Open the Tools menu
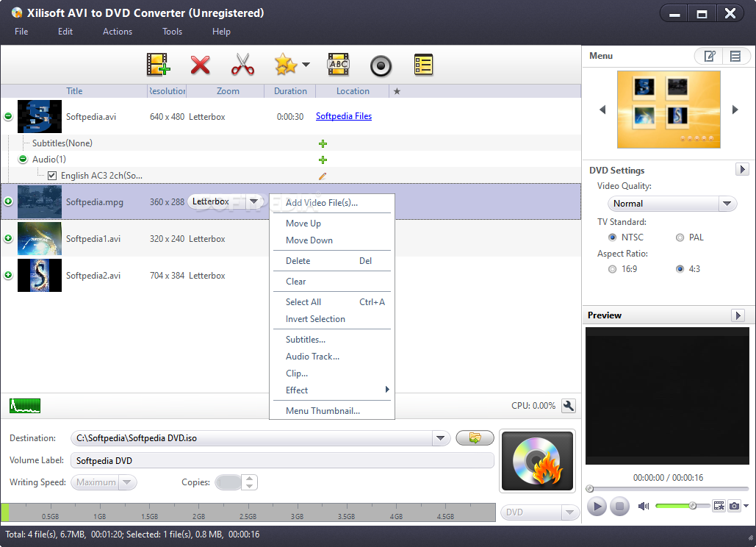The height and width of the screenshot is (547, 756). 172,32
